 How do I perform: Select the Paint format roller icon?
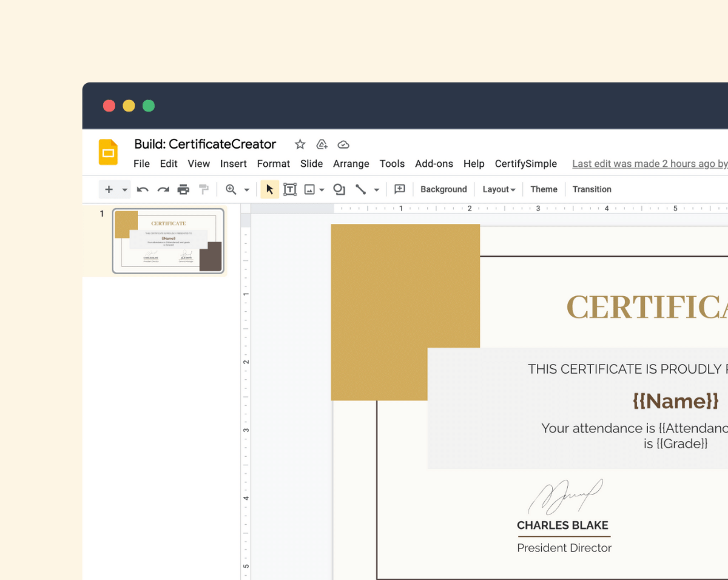pyautogui.click(x=204, y=189)
